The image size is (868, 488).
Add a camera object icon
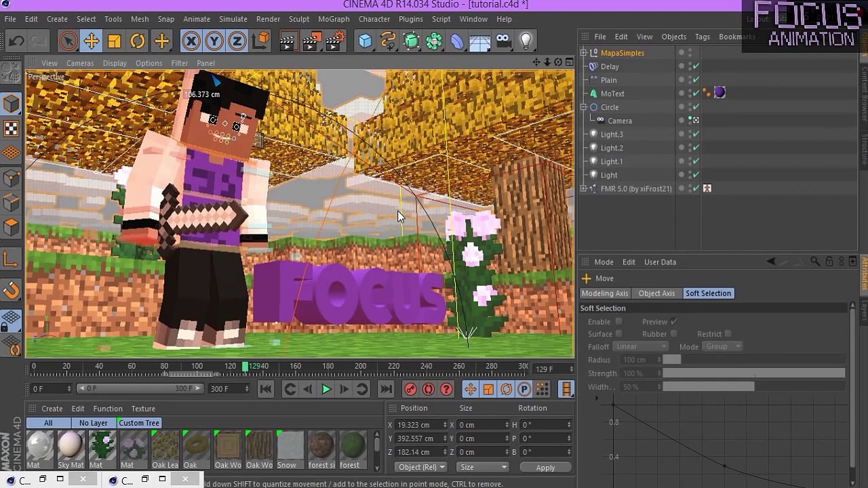point(503,42)
